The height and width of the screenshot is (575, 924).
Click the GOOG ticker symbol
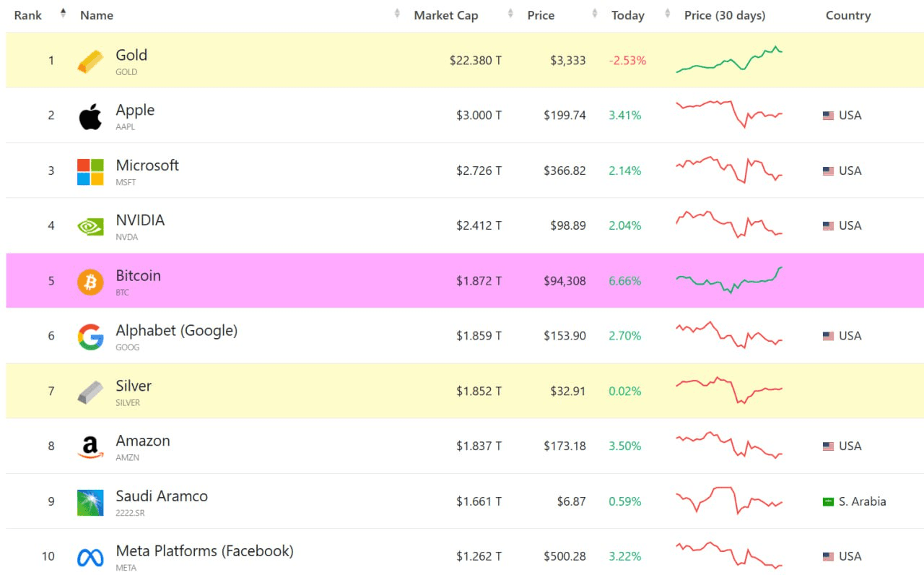point(128,347)
